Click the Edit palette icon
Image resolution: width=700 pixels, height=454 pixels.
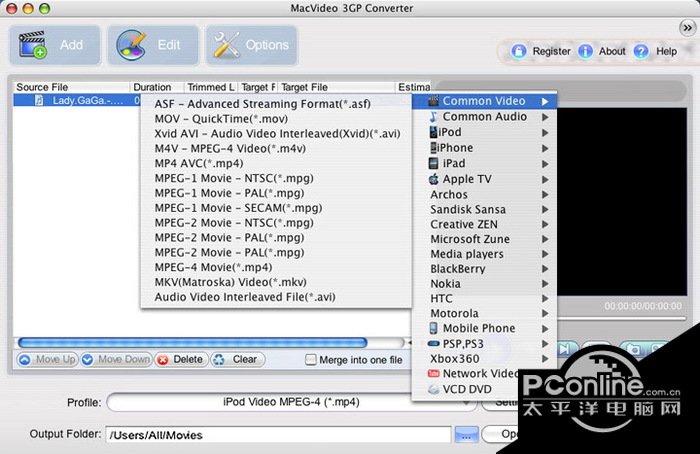131,45
